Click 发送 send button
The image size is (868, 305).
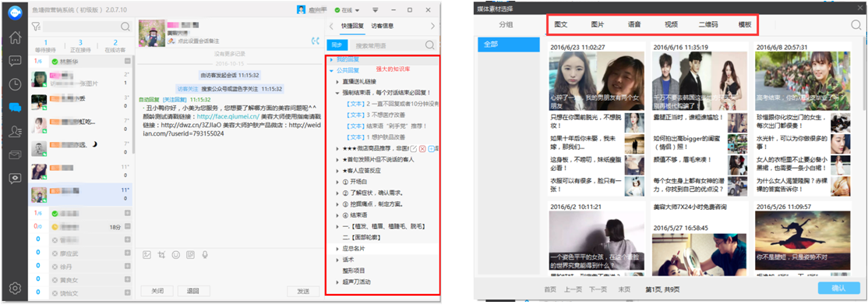[303, 291]
